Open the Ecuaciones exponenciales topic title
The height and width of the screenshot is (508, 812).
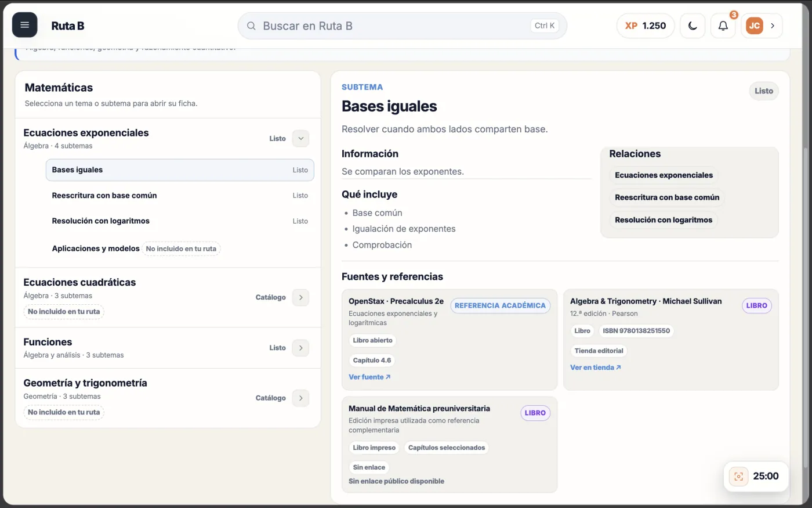[86, 133]
